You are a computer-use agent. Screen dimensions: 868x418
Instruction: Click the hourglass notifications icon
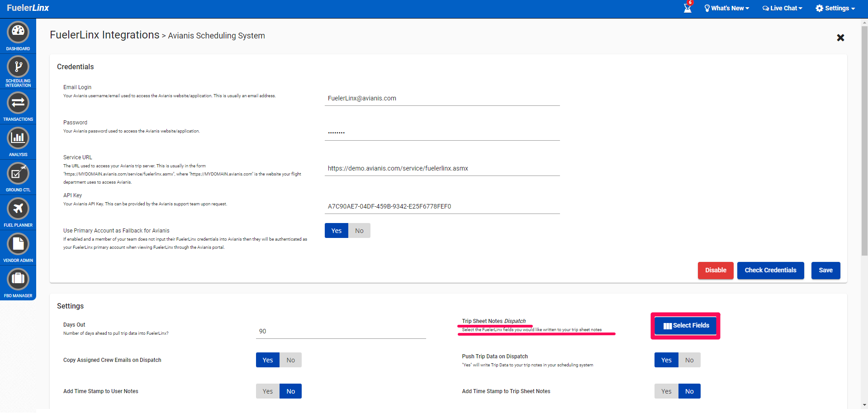[x=688, y=8]
